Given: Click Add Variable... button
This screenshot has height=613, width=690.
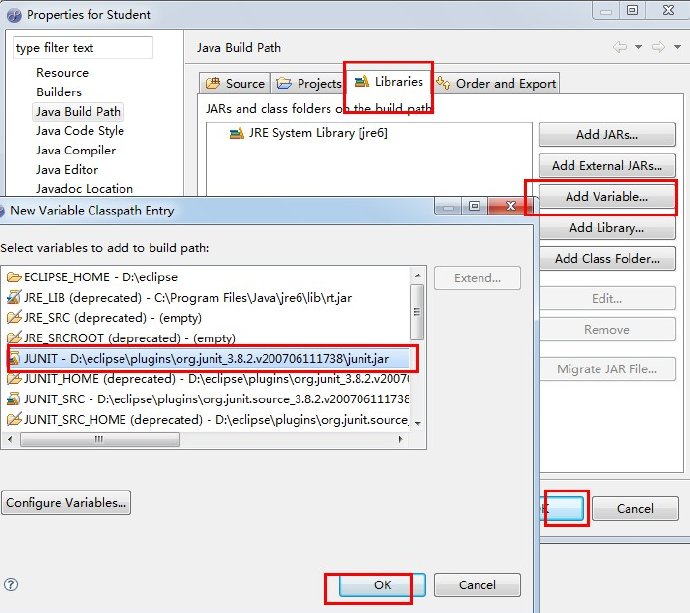Looking at the screenshot, I should pyautogui.click(x=607, y=196).
